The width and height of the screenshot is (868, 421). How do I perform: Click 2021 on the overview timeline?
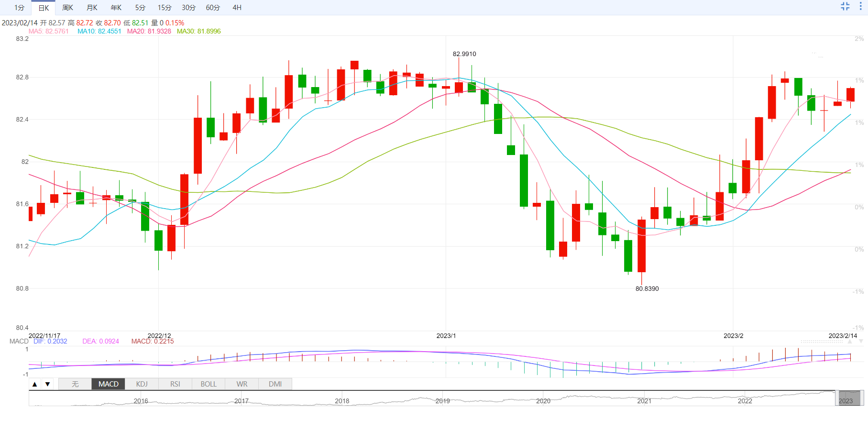tap(644, 401)
